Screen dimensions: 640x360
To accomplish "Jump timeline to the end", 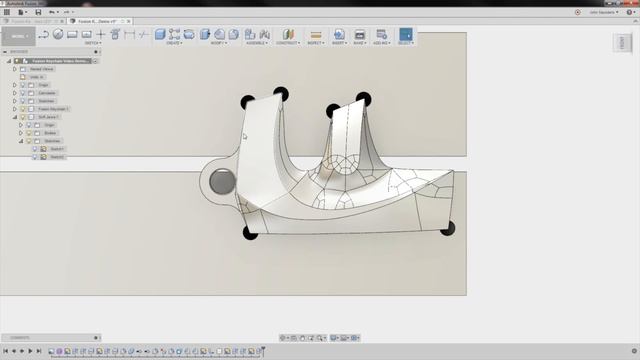I will (39, 351).
